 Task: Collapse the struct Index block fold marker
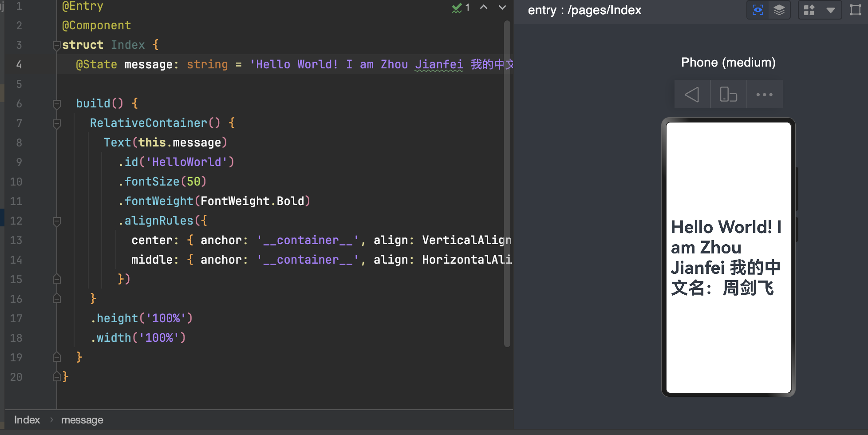pyautogui.click(x=56, y=45)
